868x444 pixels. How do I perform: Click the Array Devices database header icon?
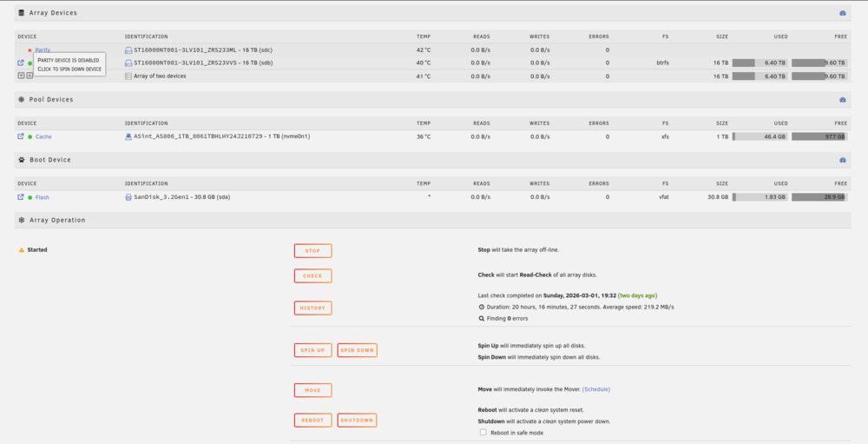(x=22, y=13)
